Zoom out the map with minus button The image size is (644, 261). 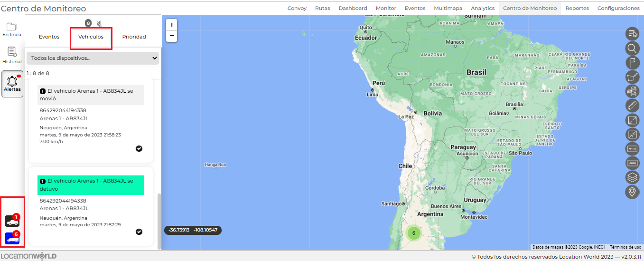[x=172, y=36]
